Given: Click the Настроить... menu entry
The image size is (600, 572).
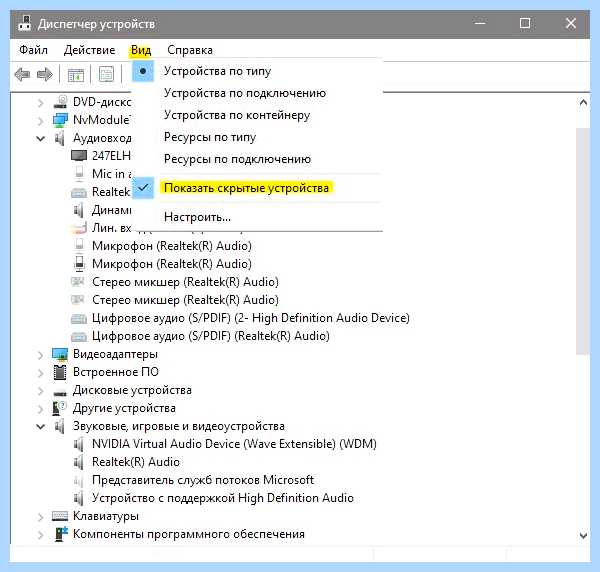Looking at the screenshot, I should click(x=197, y=217).
